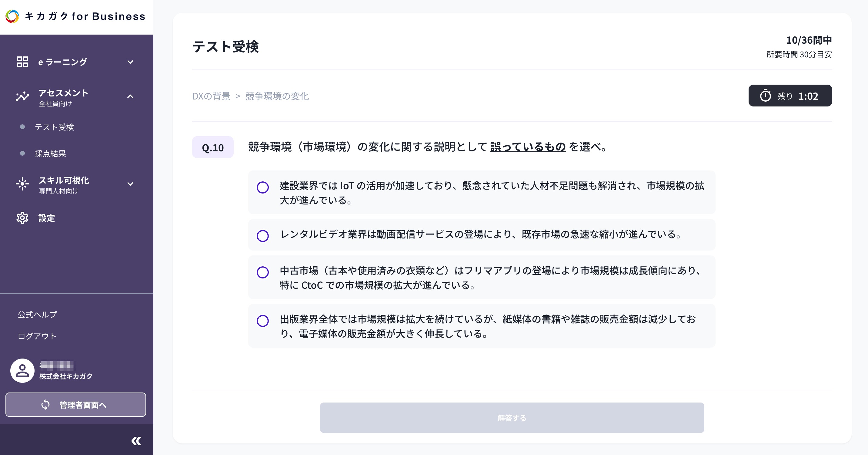Click the Assessment chart icon

click(22, 97)
